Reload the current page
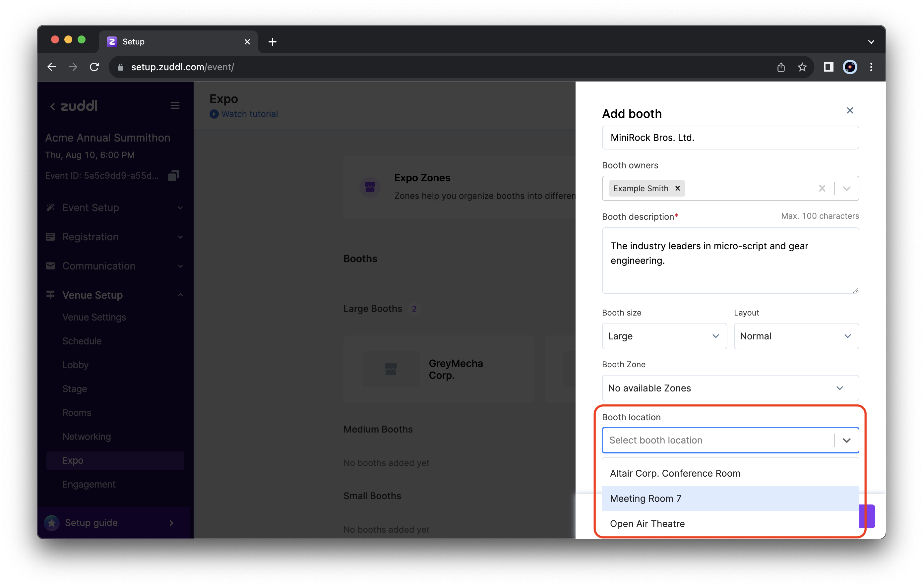The height and width of the screenshot is (588, 923). [94, 67]
